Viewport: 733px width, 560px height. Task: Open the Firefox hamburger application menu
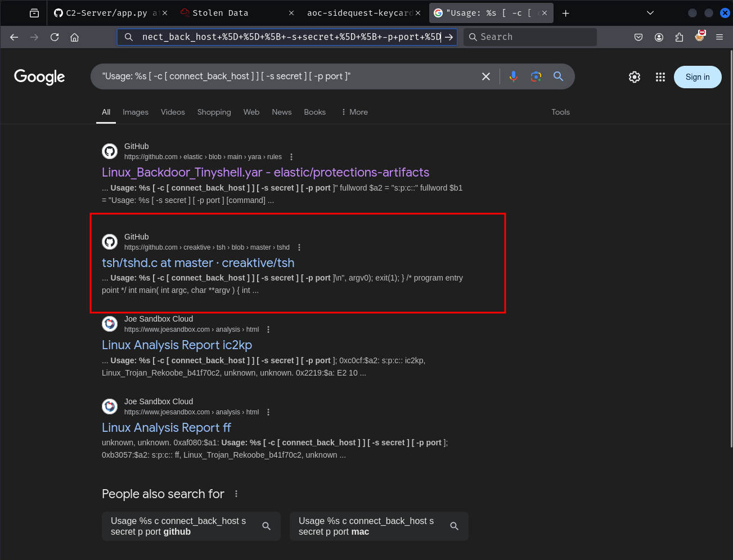(719, 37)
